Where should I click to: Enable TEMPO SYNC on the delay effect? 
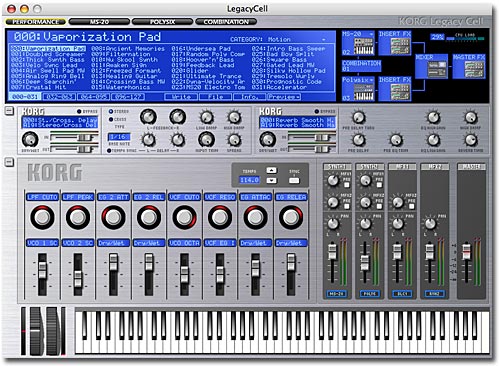[x=109, y=151]
